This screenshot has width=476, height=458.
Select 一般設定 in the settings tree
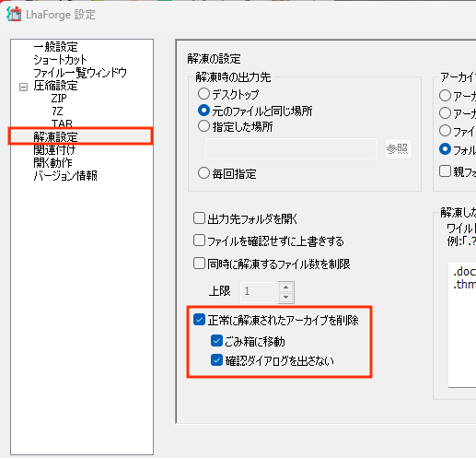point(55,47)
